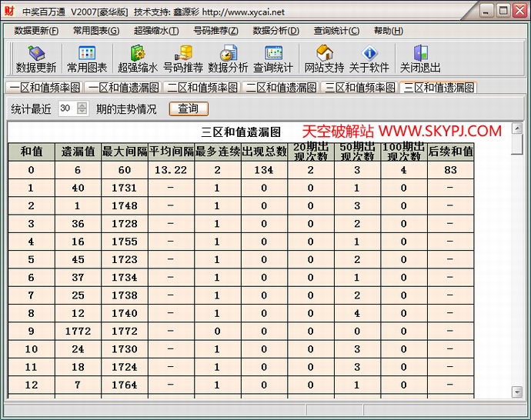Click the period count input field
531x420 pixels.
(x=66, y=108)
